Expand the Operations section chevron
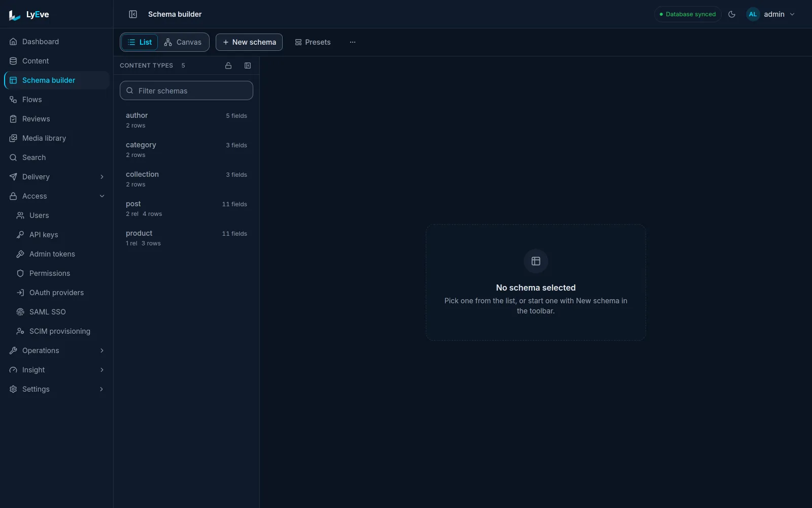Viewport: 812px width, 508px height. (x=102, y=351)
